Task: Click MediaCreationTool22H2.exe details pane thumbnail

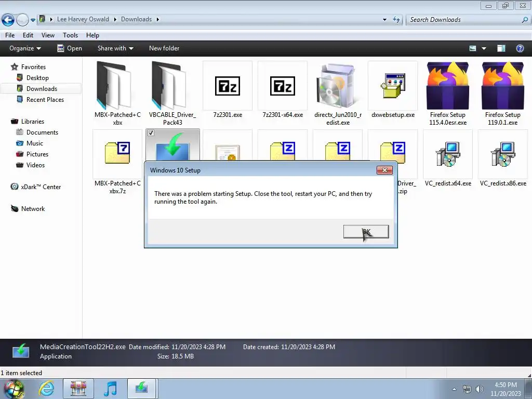Action: (21, 351)
